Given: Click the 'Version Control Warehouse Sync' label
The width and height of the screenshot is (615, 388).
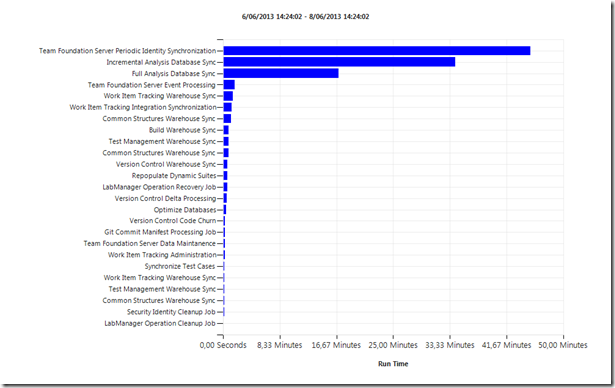Looking at the screenshot, I should coord(166,164).
